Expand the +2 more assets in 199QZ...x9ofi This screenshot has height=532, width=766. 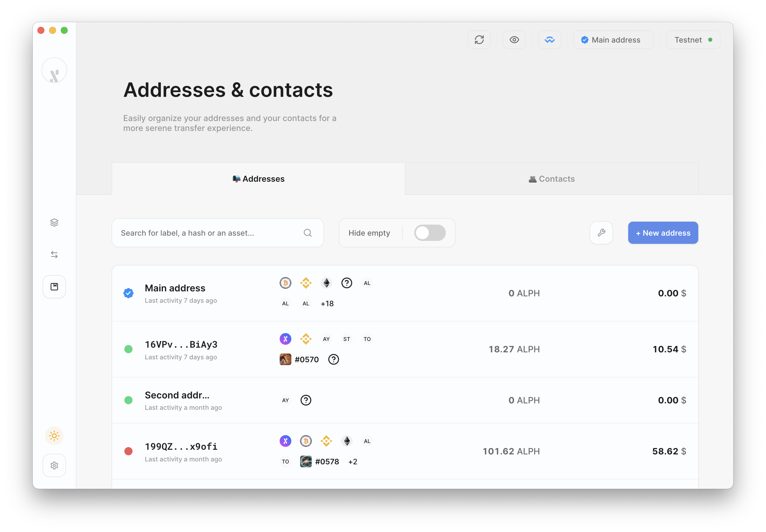point(353,462)
